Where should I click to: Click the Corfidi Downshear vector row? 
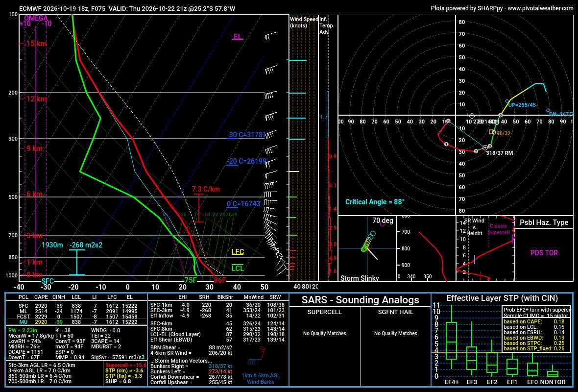[x=192, y=377]
